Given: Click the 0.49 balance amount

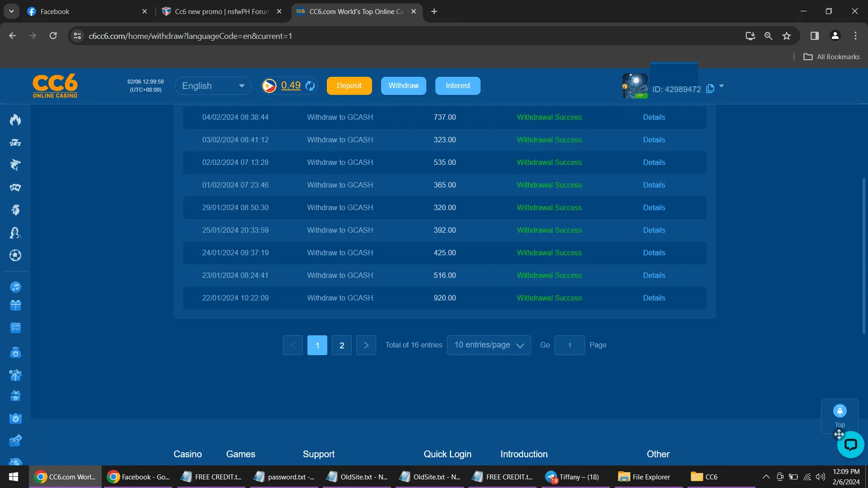Looking at the screenshot, I should [x=291, y=85].
